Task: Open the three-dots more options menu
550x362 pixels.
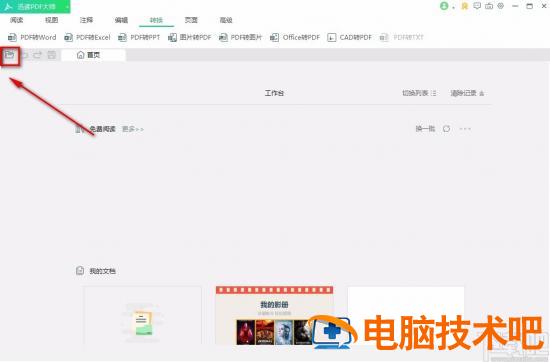Action: coord(465,129)
